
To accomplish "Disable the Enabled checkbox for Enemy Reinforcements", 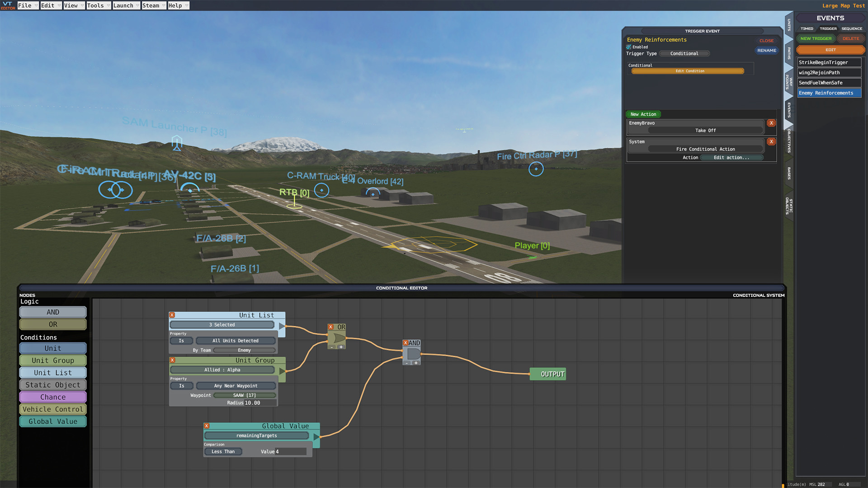I will pos(629,47).
